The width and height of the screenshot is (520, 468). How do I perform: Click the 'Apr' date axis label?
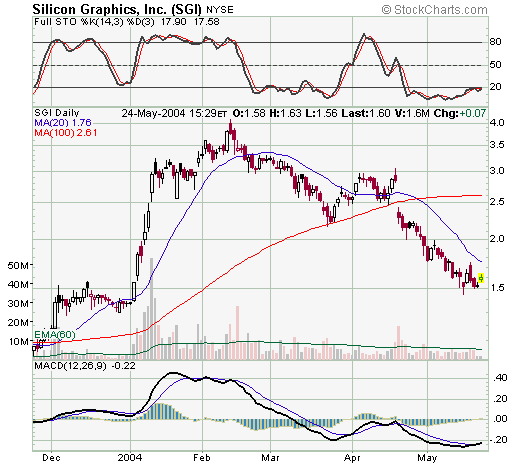(x=352, y=458)
